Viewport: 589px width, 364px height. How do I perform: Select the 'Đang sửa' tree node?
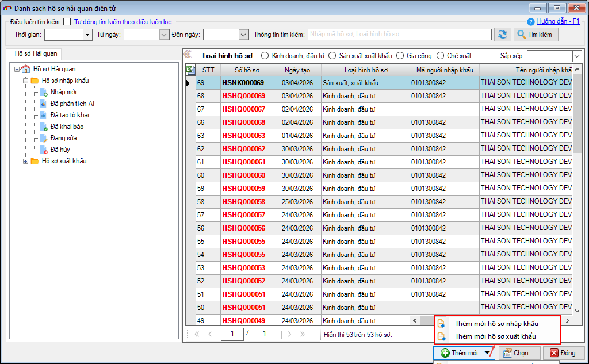(x=63, y=138)
